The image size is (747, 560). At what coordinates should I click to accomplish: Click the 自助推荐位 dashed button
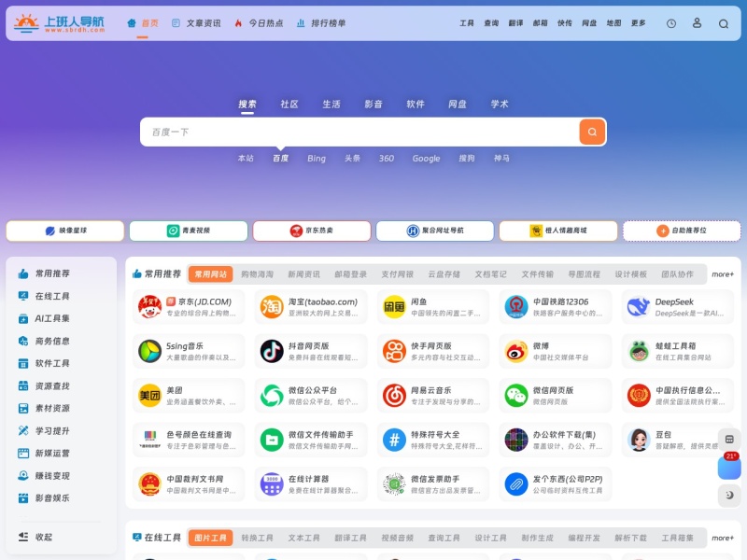tap(682, 231)
